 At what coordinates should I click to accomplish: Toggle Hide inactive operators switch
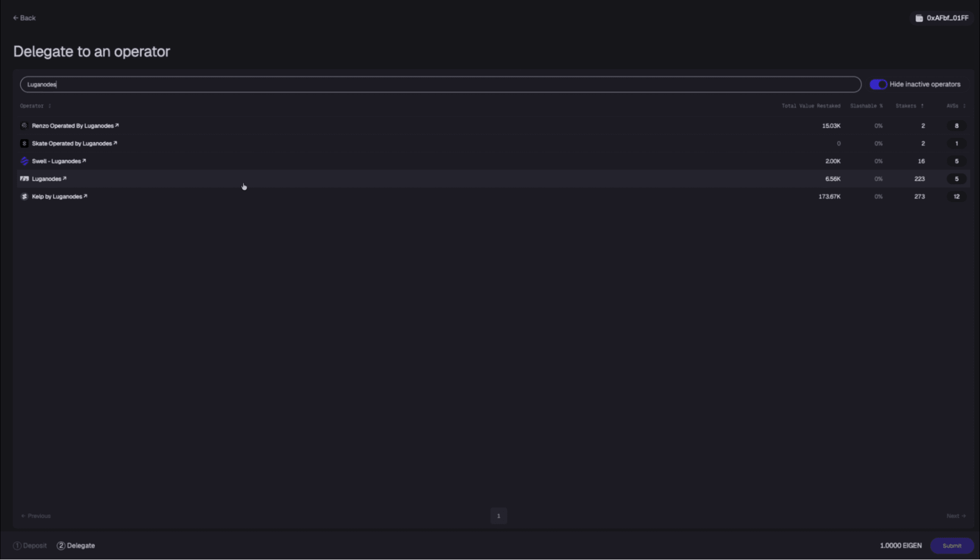878,84
